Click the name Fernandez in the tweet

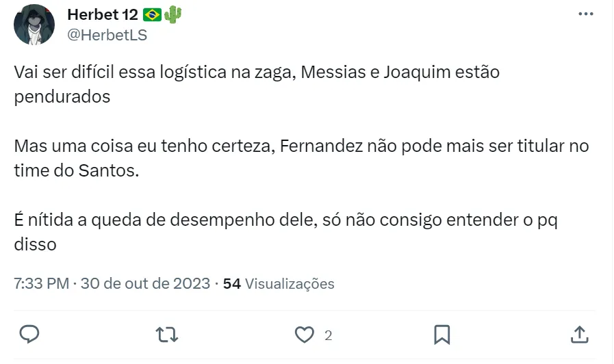(320, 146)
